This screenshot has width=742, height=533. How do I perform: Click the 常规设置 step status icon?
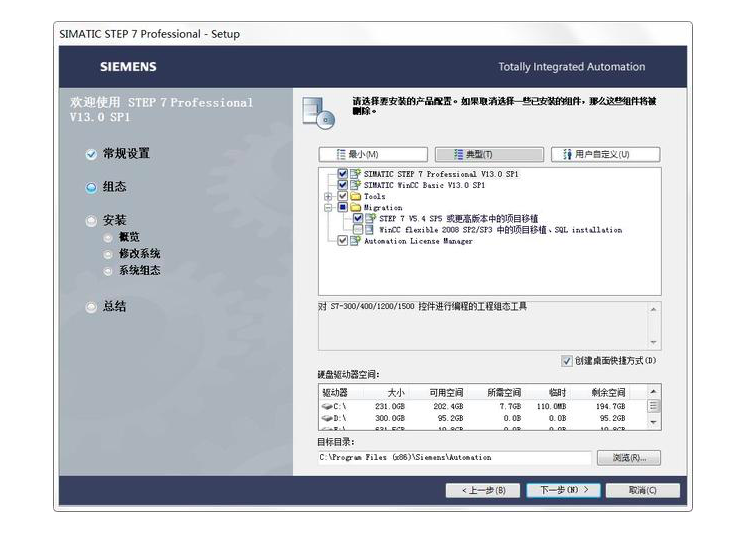click(x=91, y=154)
